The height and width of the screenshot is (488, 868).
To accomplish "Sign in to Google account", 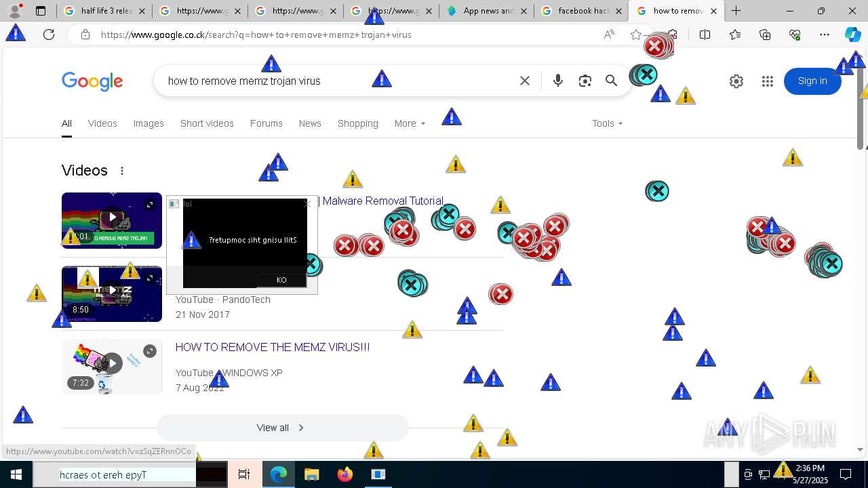I will pos(812,81).
